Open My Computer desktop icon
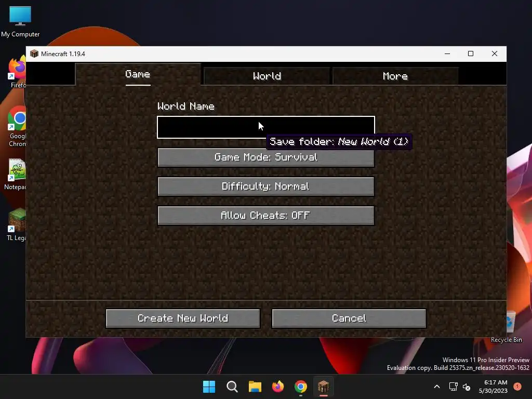Screen dimensions: 532x399 pyautogui.click(x=20, y=21)
